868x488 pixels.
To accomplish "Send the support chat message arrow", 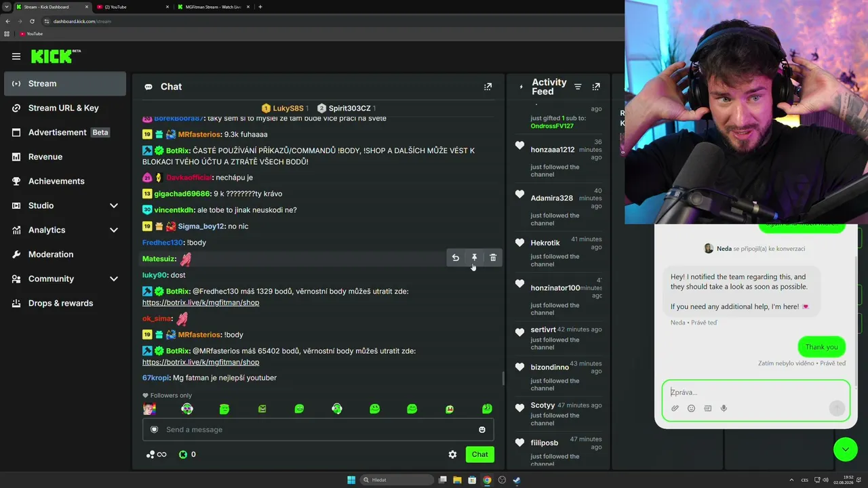I will pos(837,407).
